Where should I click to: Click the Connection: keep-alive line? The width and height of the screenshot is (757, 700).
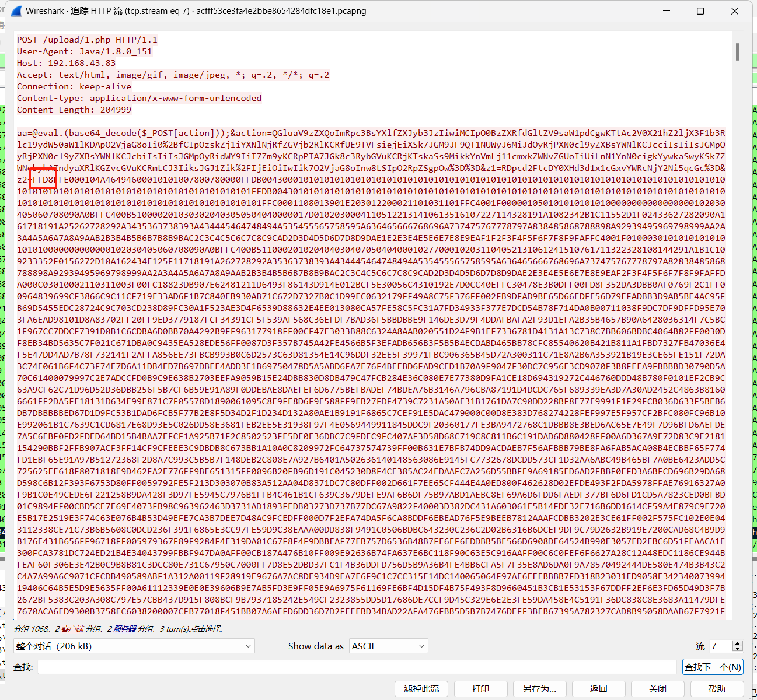(74, 86)
